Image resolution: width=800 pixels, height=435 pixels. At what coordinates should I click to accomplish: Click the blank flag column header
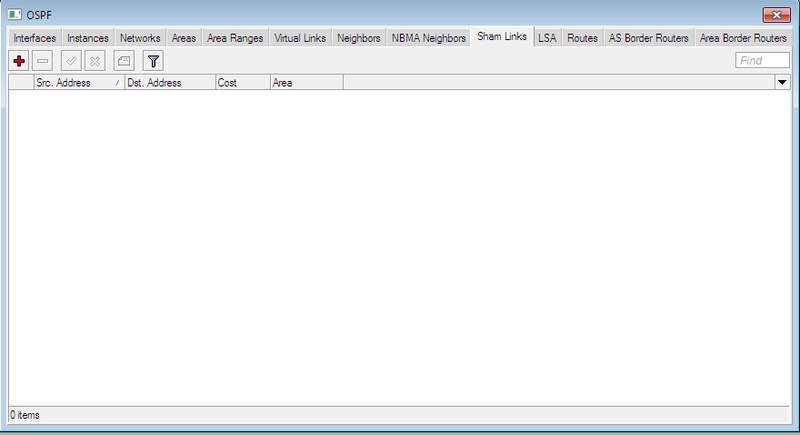click(x=21, y=83)
